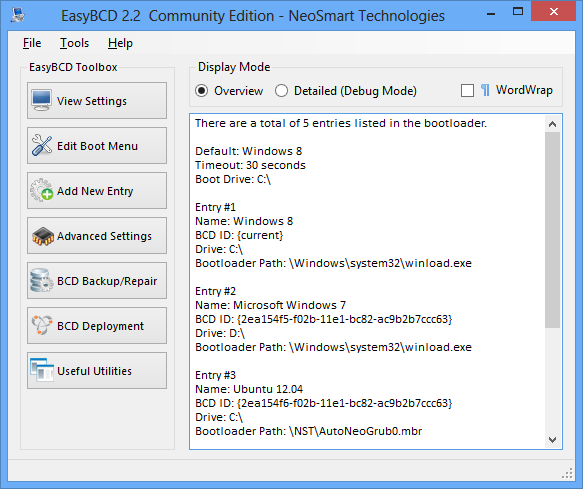Click the pilcrow WordWrap icon

pos(485,90)
